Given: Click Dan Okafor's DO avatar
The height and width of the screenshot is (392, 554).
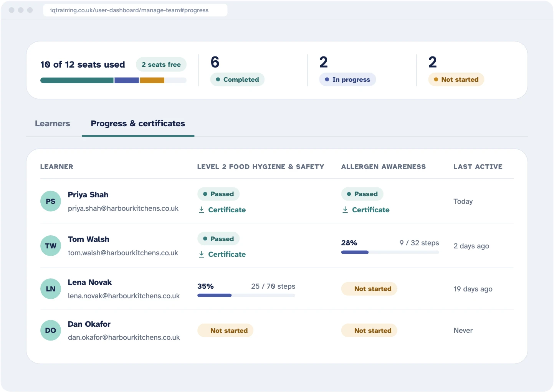Looking at the screenshot, I should [x=51, y=330].
